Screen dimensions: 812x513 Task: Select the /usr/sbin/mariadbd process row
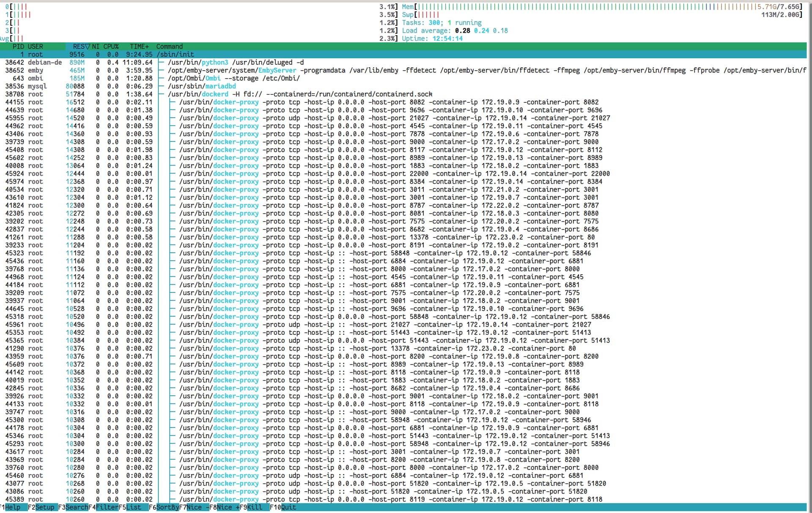403,86
